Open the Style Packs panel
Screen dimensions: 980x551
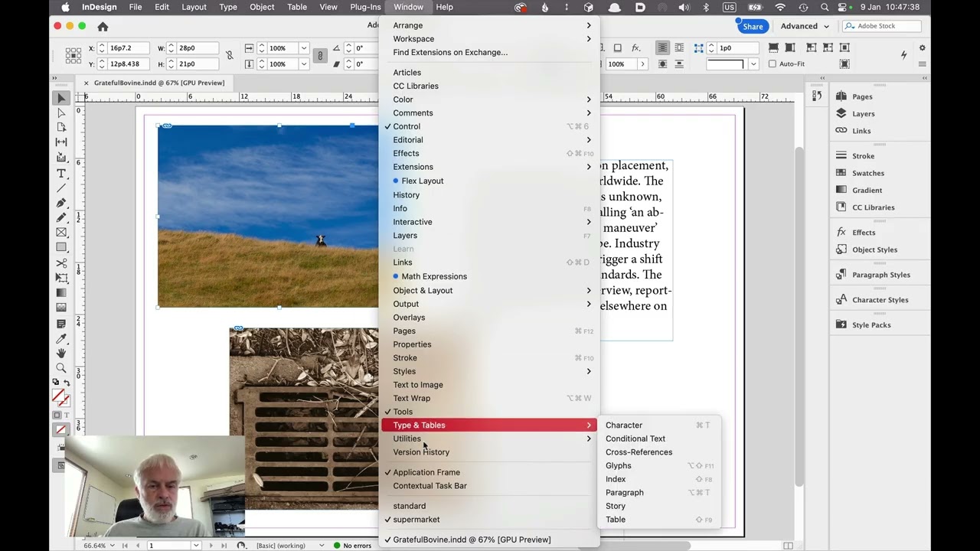tap(871, 325)
